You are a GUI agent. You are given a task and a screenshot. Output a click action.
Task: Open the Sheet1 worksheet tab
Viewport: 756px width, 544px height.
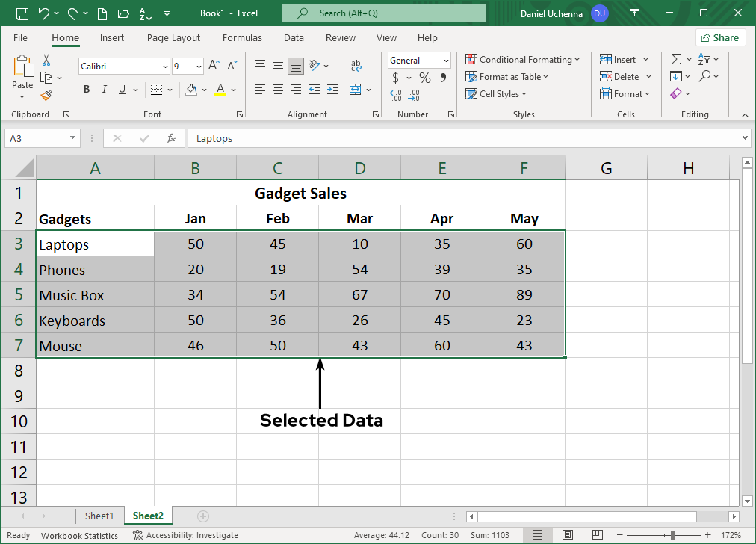coord(100,516)
